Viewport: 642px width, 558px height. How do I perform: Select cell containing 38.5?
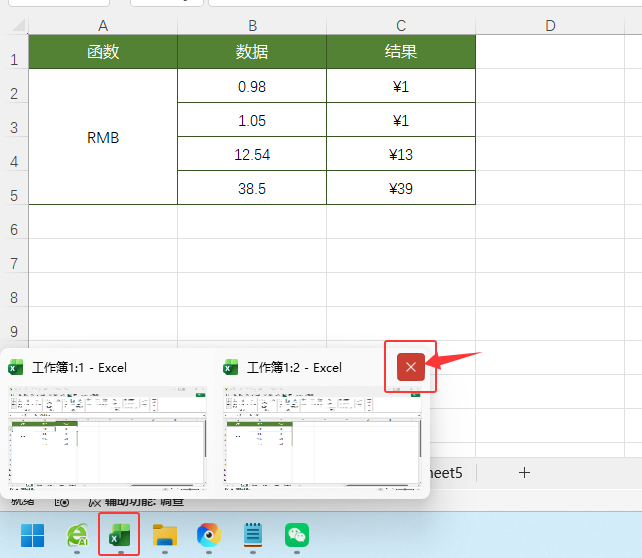pos(252,188)
